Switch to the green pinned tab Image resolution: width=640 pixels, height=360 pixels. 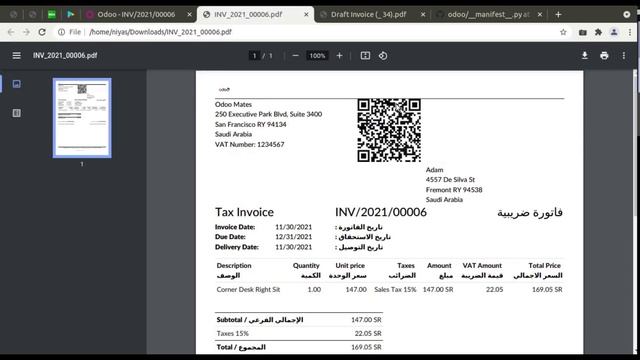51,14
